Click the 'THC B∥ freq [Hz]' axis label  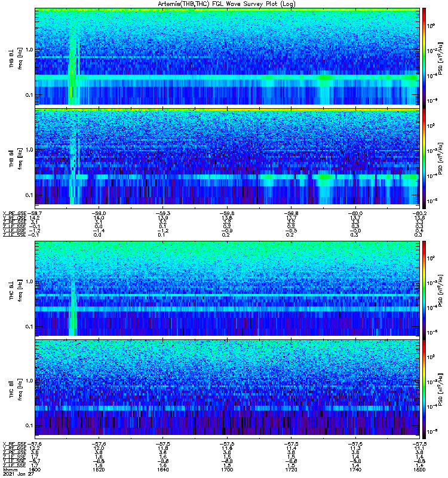point(16,390)
